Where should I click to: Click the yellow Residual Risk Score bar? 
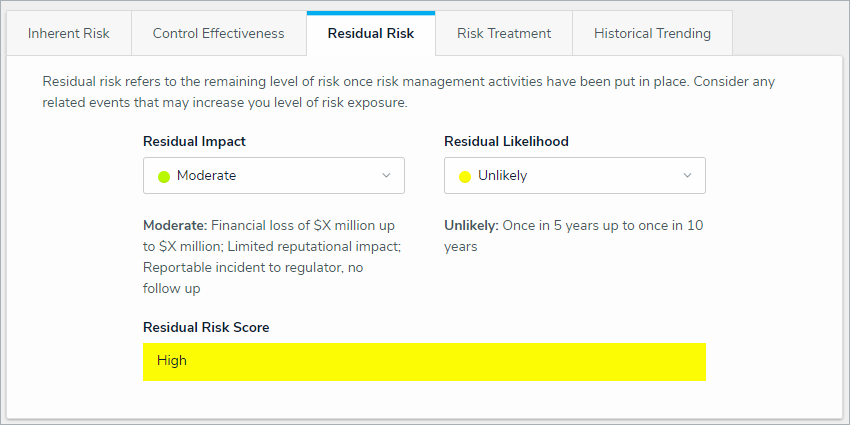[424, 362]
